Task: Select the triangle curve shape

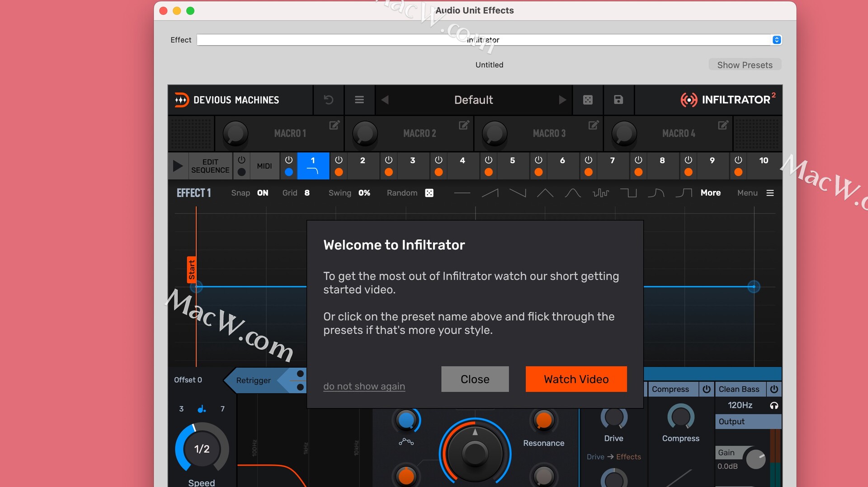Action: [545, 193]
